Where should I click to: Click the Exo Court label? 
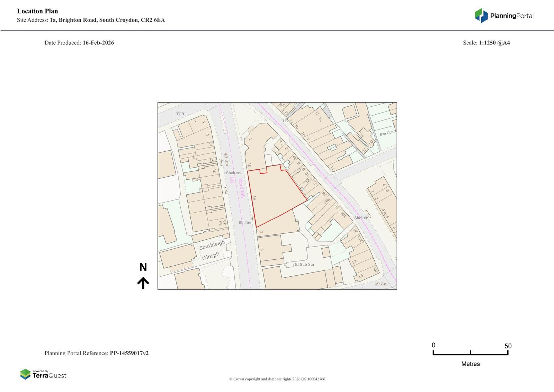point(387,133)
